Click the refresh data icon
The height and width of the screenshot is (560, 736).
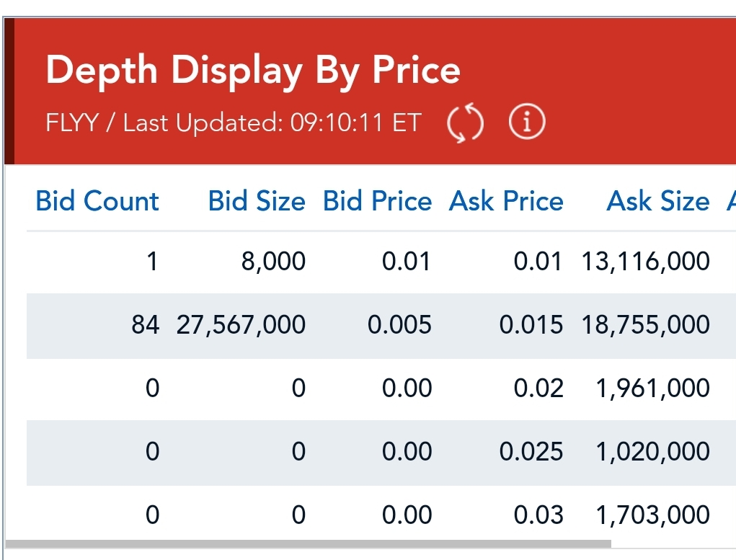click(465, 123)
